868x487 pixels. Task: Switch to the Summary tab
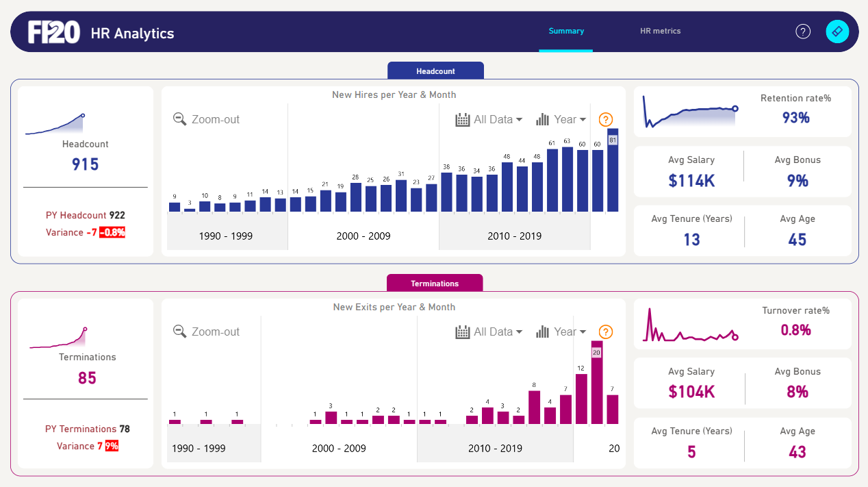pos(566,31)
